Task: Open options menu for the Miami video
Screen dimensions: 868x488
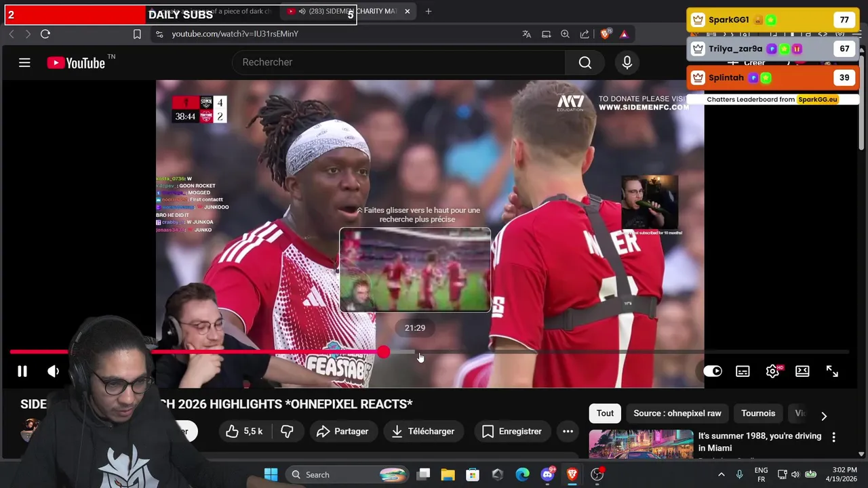Action: (833, 437)
